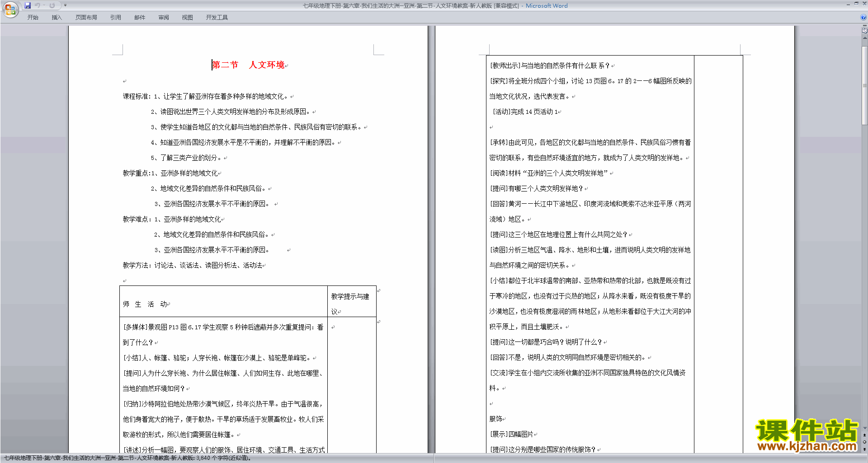Click the Undo arrow icon
This screenshot has height=463, width=868.
pyautogui.click(x=38, y=5)
